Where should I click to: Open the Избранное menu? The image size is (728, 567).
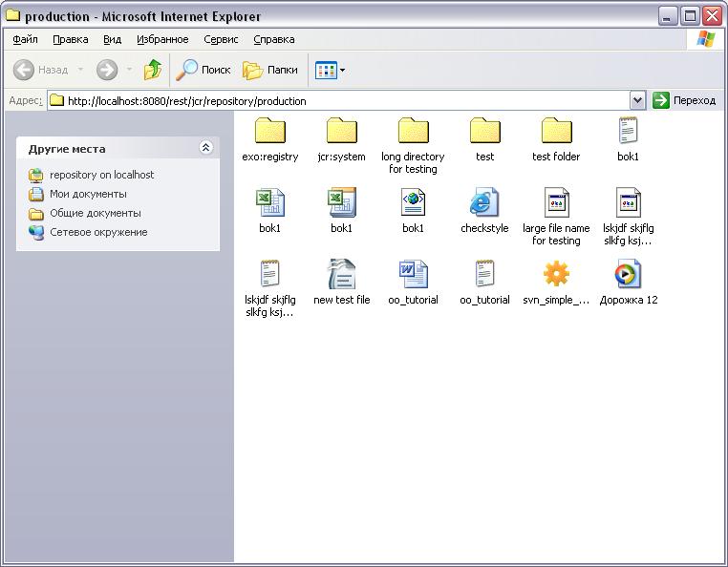pyautogui.click(x=162, y=39)
